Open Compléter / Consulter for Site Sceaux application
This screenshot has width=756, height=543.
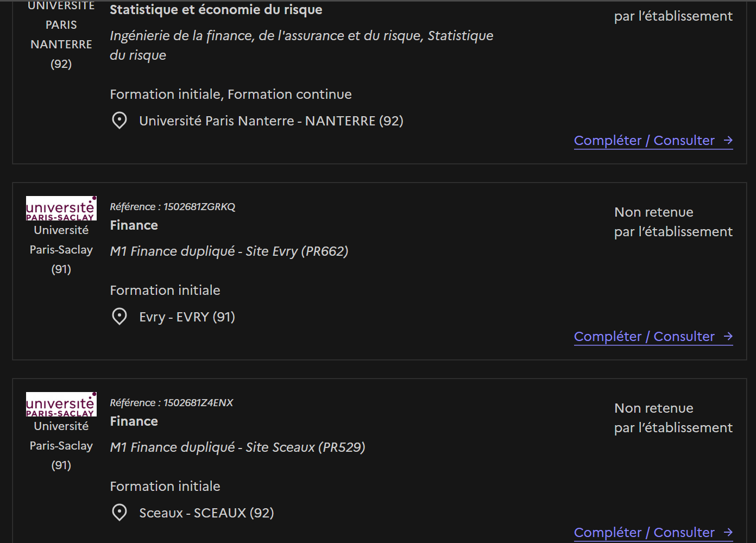(653, 533)
